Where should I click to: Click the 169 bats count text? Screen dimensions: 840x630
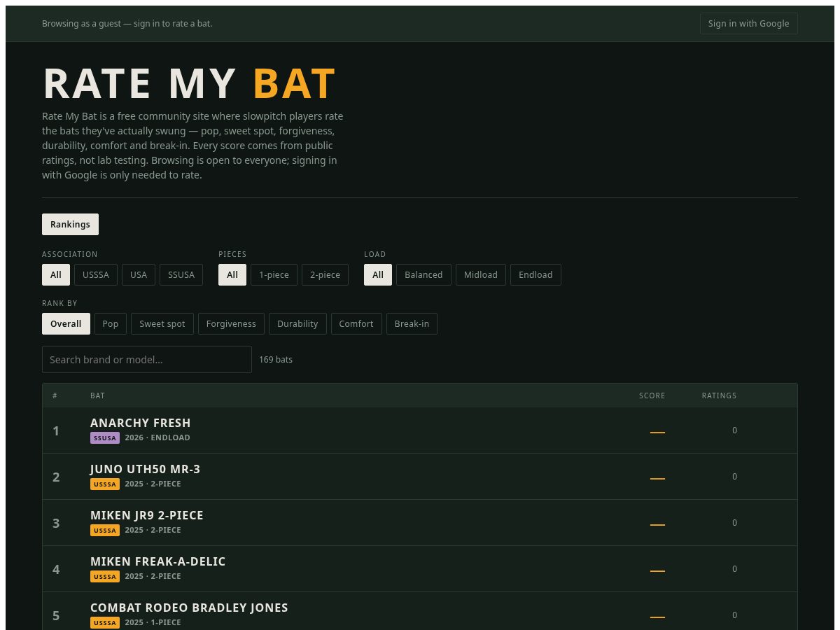pyautogui.click(x=276, y=359)
